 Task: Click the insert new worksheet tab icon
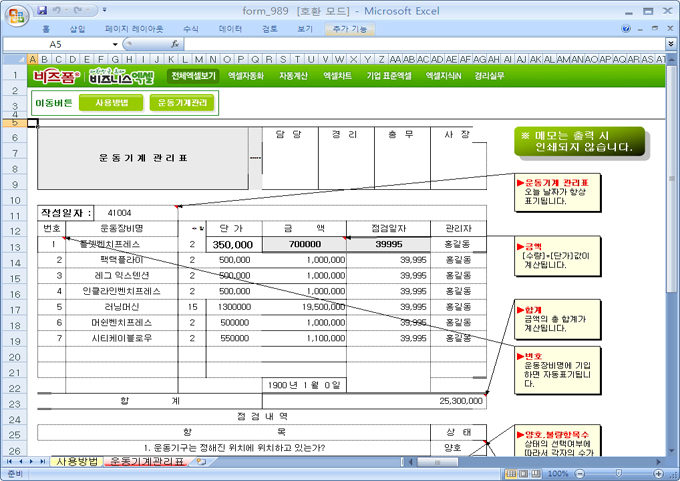tap(201, 462)
